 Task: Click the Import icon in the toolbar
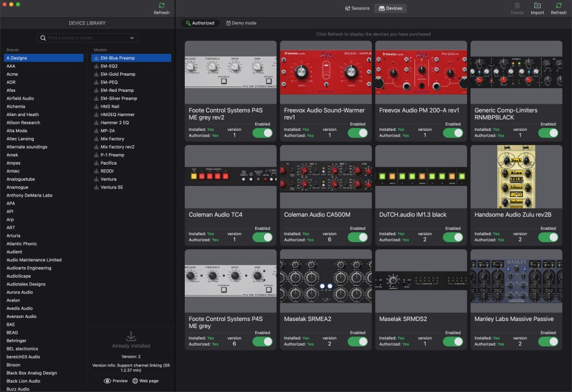pos(537,5)
